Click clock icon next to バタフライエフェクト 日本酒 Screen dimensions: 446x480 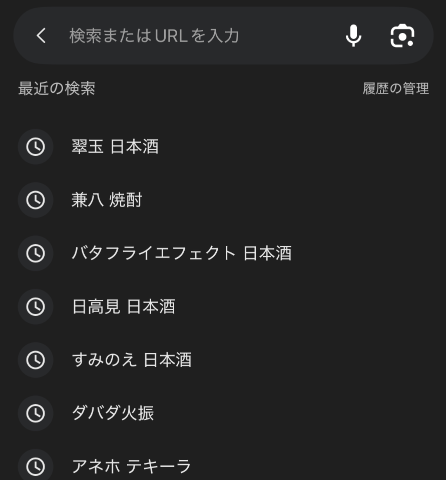(x=36, y=253)
